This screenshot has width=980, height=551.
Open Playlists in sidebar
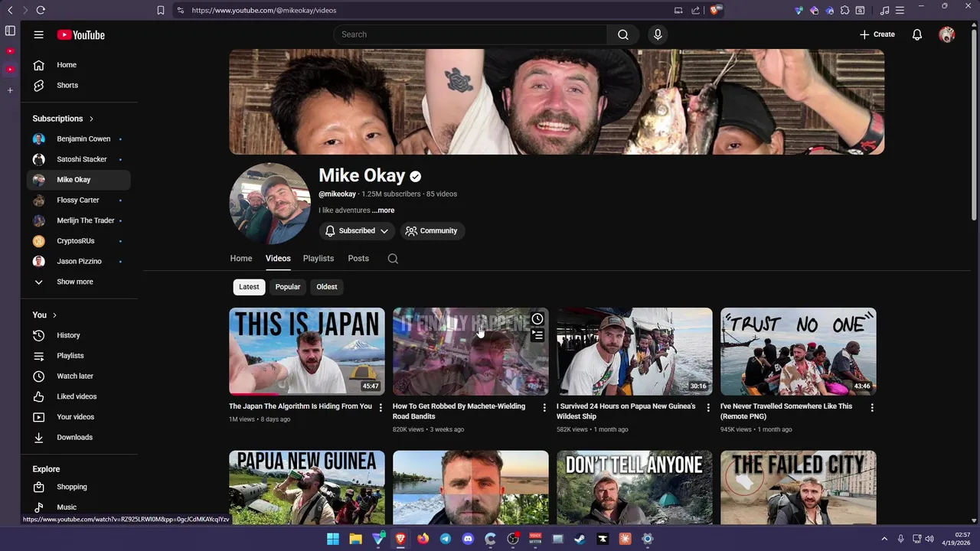[x=79, y=356]
